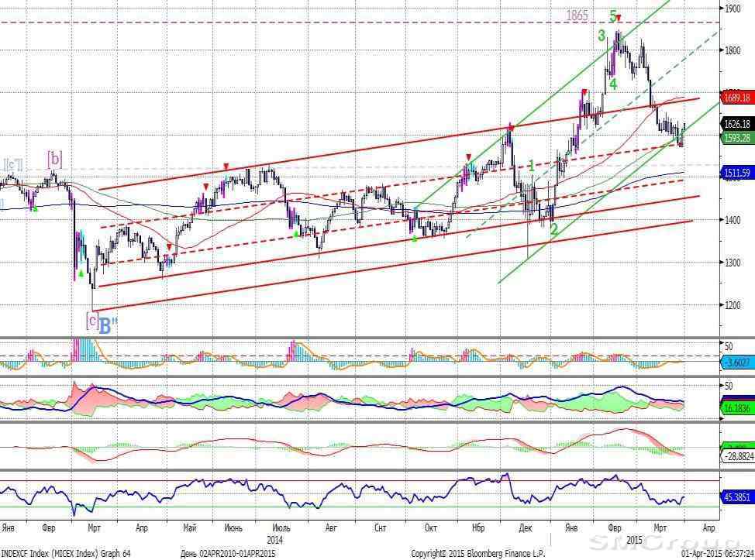Click the 45.3851 oscillator value label
Image resolution: width=755 pixels, height=560 pixels.
737,497
